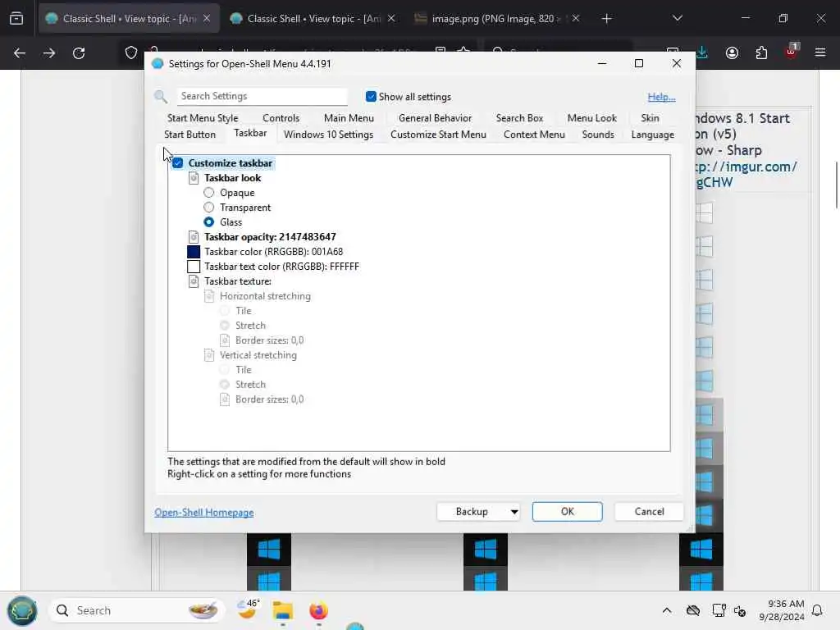
Task: Click Open-Shell start button on taskbar
Action: [22, 610]
